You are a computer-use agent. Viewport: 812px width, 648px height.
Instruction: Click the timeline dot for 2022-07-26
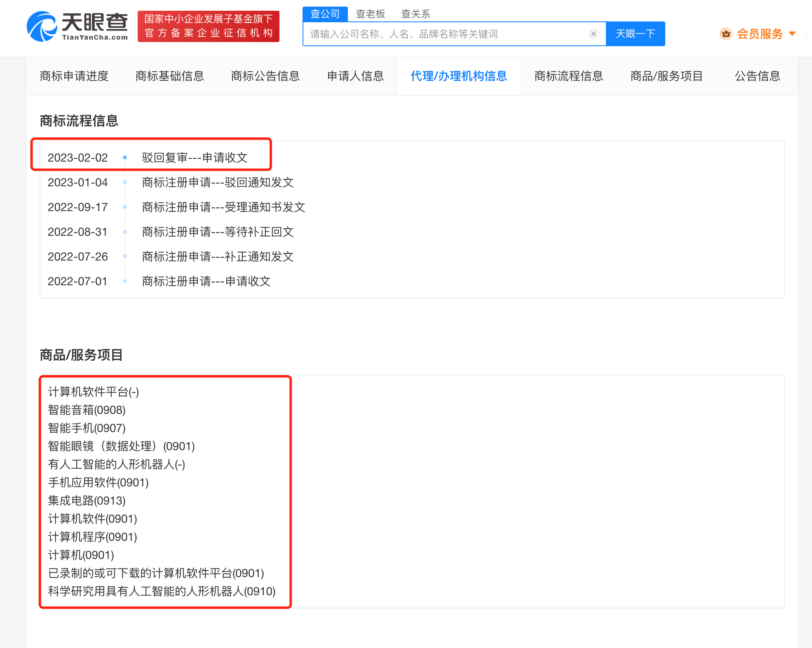[125, 256]
